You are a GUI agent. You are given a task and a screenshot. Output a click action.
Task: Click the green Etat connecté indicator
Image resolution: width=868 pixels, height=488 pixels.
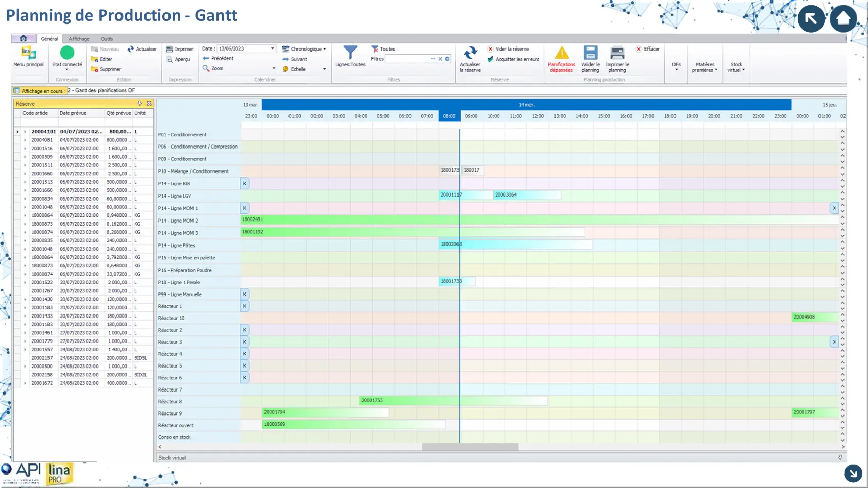(x=67, y=53)
